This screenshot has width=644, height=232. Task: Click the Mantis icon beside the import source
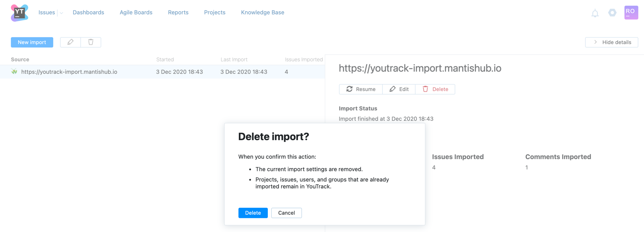[x=14, y=72]
